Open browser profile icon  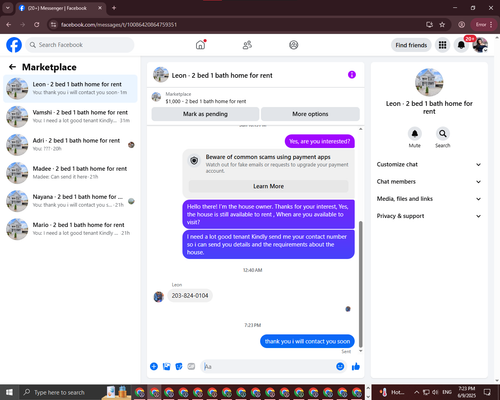[461, 25]
